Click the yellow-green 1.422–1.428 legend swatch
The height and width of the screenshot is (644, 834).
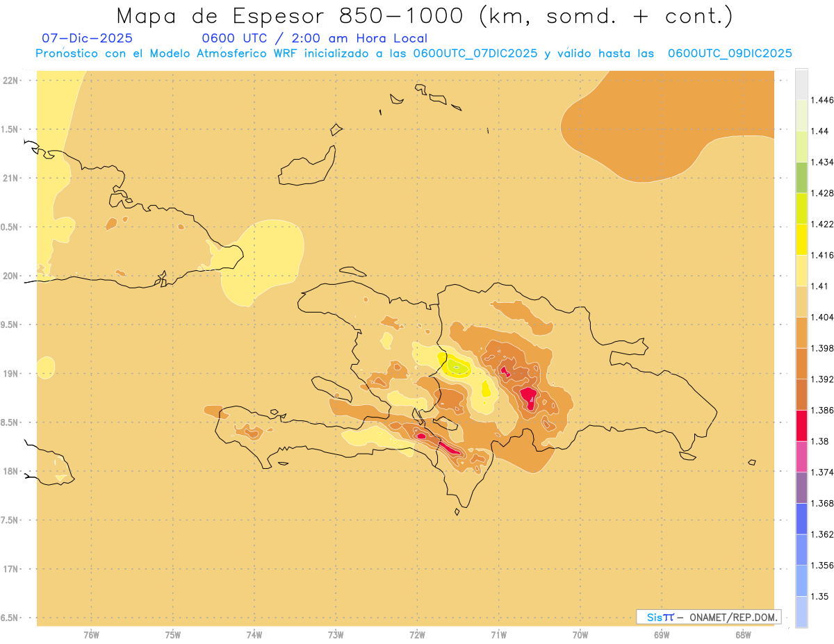801,208
